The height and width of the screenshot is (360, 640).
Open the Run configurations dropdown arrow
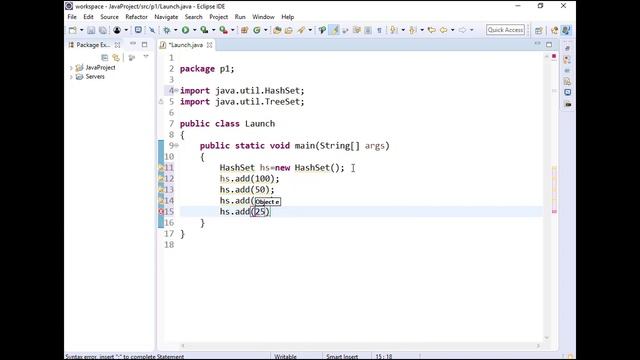pos(194,30)
